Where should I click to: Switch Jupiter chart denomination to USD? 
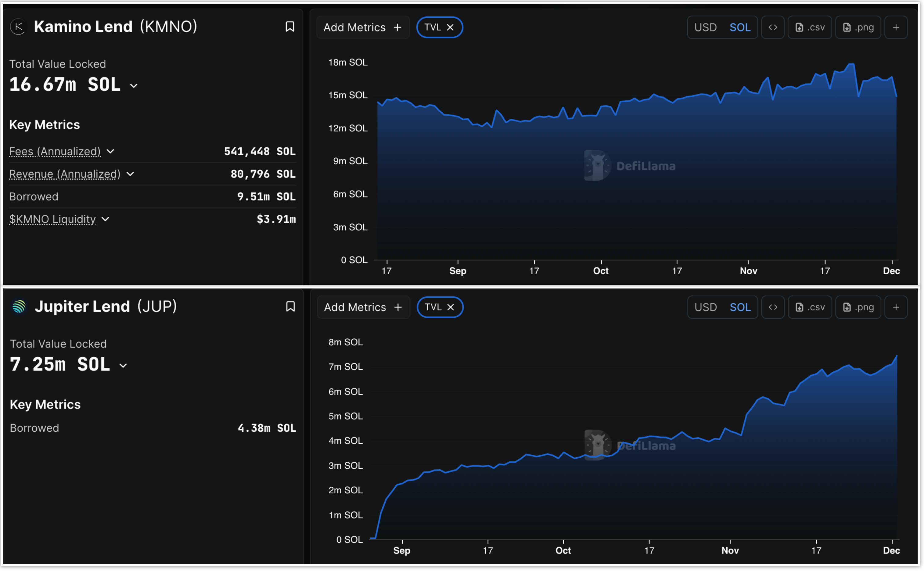click(705, 307)
